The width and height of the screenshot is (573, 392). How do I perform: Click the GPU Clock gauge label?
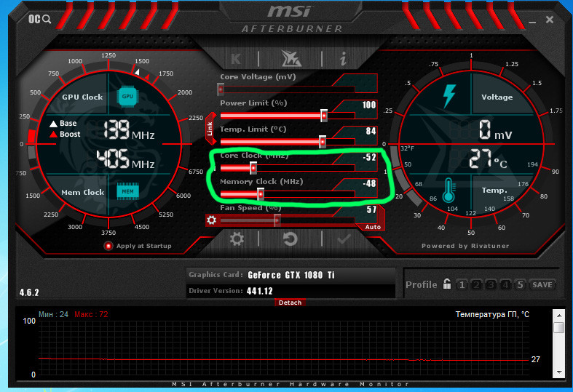82,97
